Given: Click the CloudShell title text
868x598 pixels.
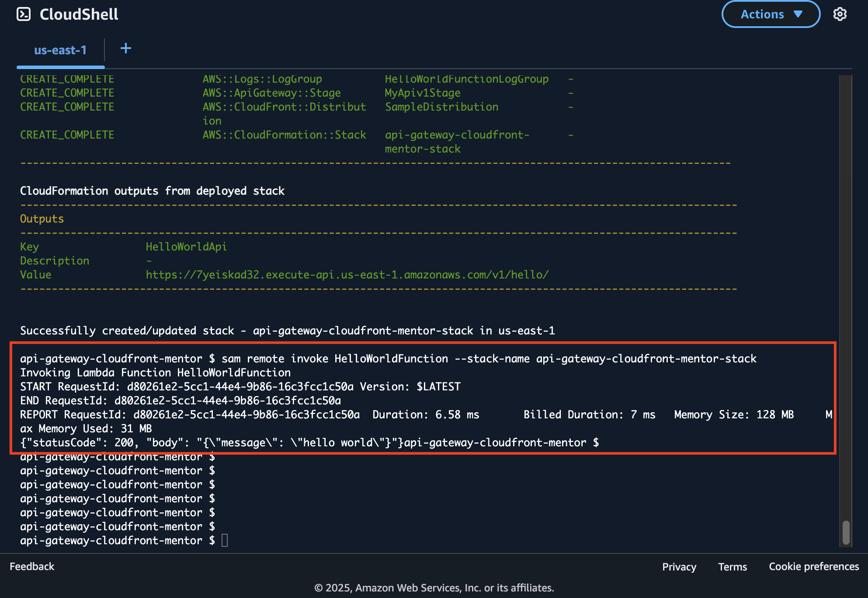Looking at the screenshot, I should (79, 14).
